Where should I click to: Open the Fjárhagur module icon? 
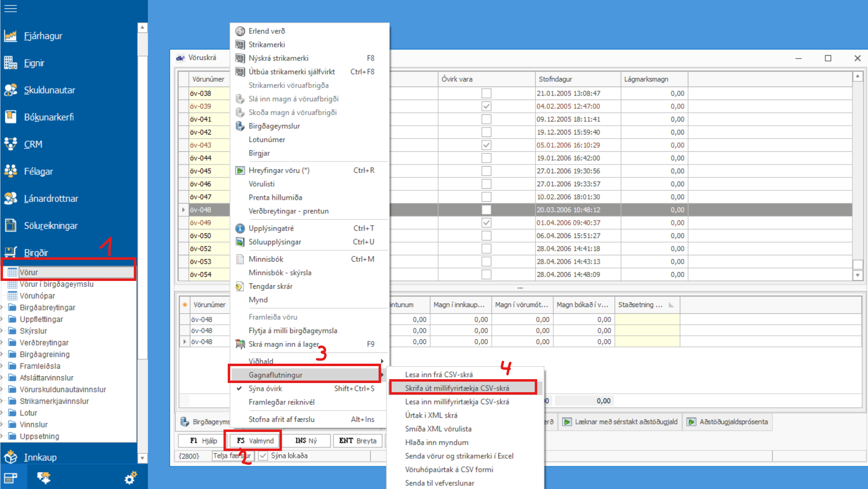pos(11,36)
